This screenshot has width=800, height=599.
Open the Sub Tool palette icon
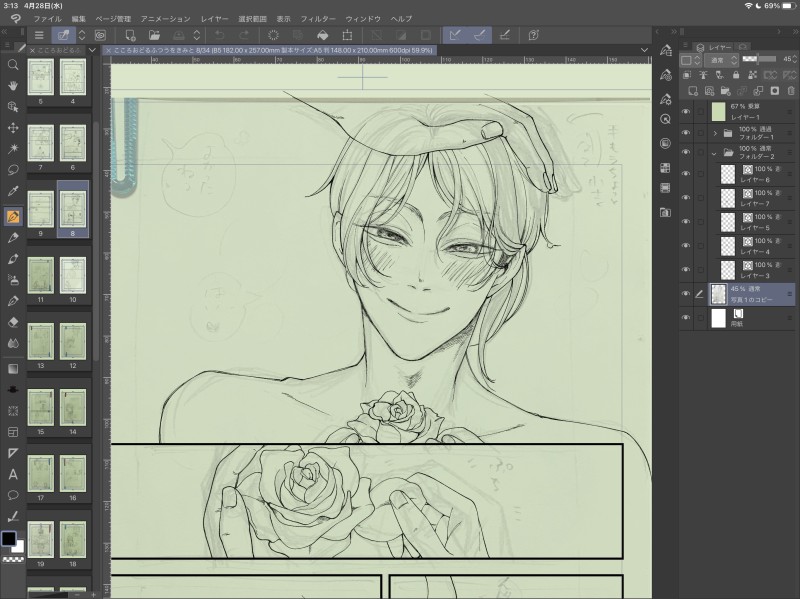click(665, 51)
